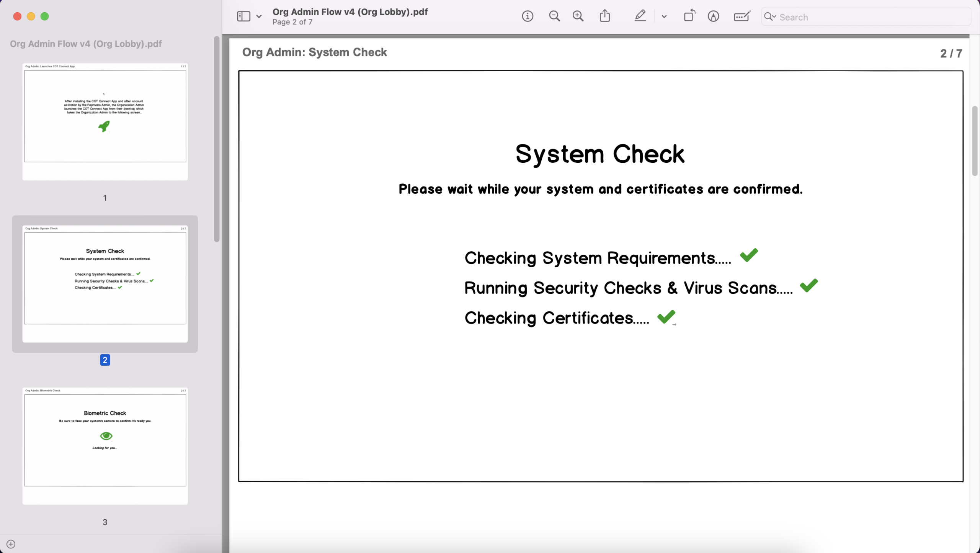Open the Share button in the toolbar
980x553 pixels.
tap(605, 16)
